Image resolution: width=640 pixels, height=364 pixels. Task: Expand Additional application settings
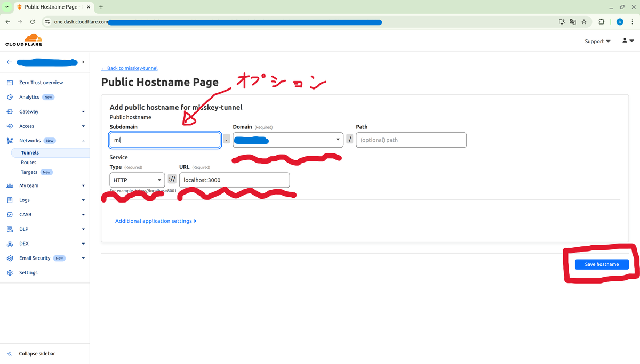tap(156, 221)
